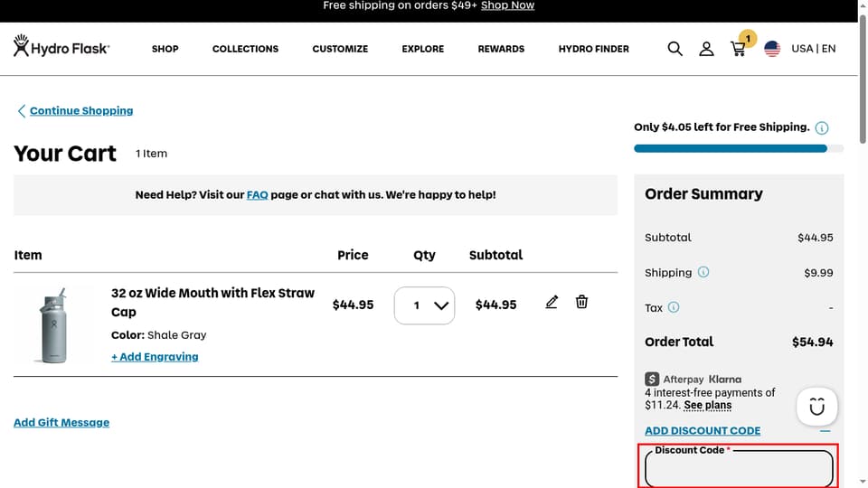The width and height of the screenshot is (868, 488).
Task: Open the REWARDS menu
Action: coord(501,49)
